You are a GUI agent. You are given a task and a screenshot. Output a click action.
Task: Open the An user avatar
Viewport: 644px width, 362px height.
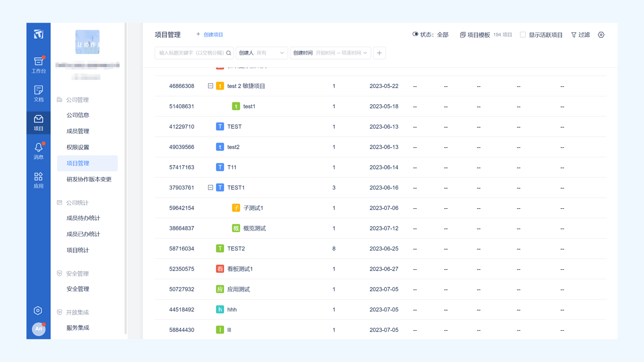coord(39,329)
